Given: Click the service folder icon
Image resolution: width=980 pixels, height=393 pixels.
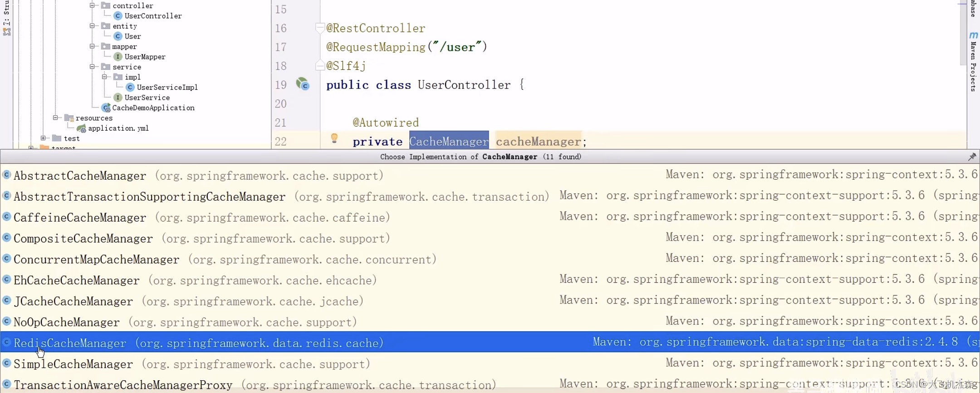Looking at the screenshot, I should click(106, 67).
